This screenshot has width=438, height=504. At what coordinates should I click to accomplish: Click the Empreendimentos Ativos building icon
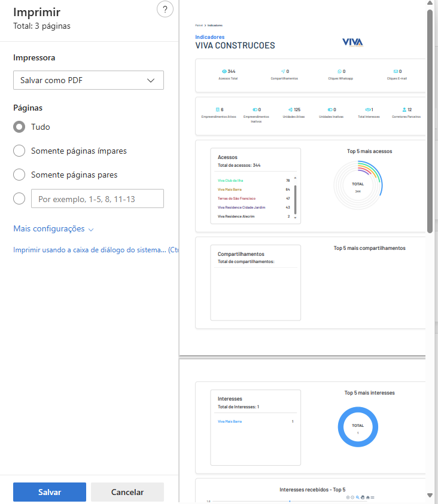[x=218, y=109]
